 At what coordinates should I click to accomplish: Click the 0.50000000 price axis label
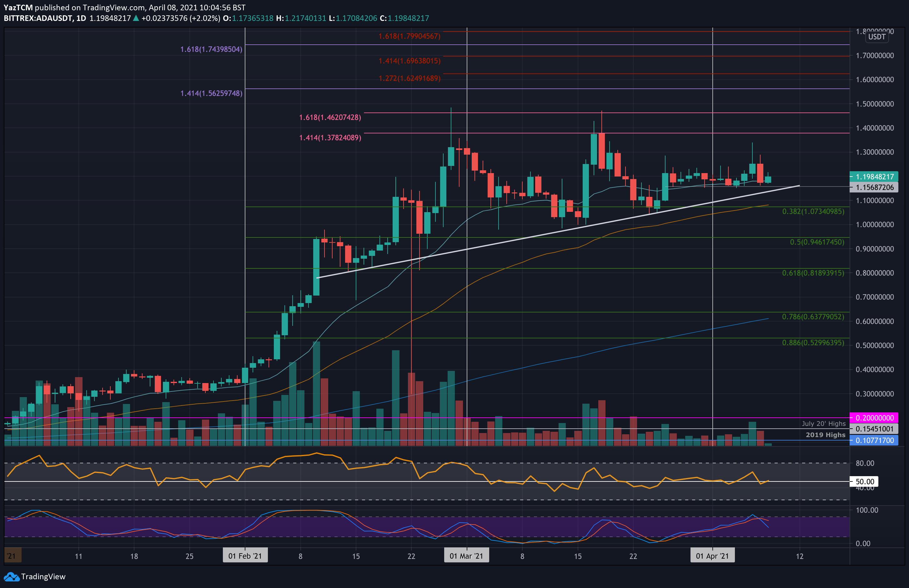tap(875, 345)
